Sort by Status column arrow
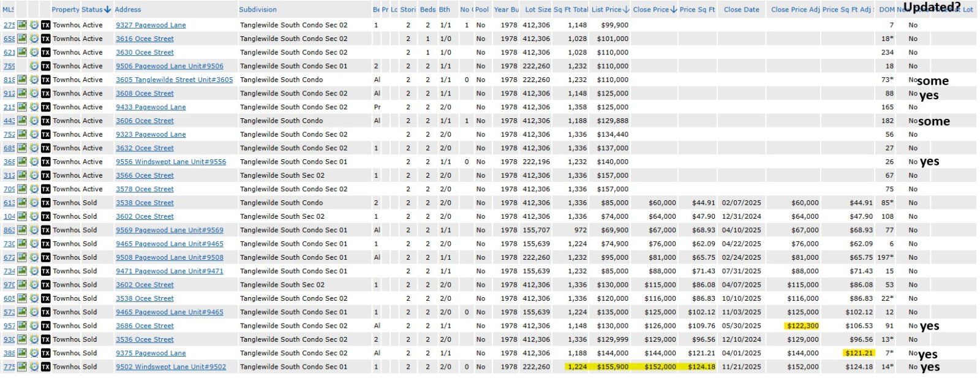This screenshot has width=980, height=378. 107,10
